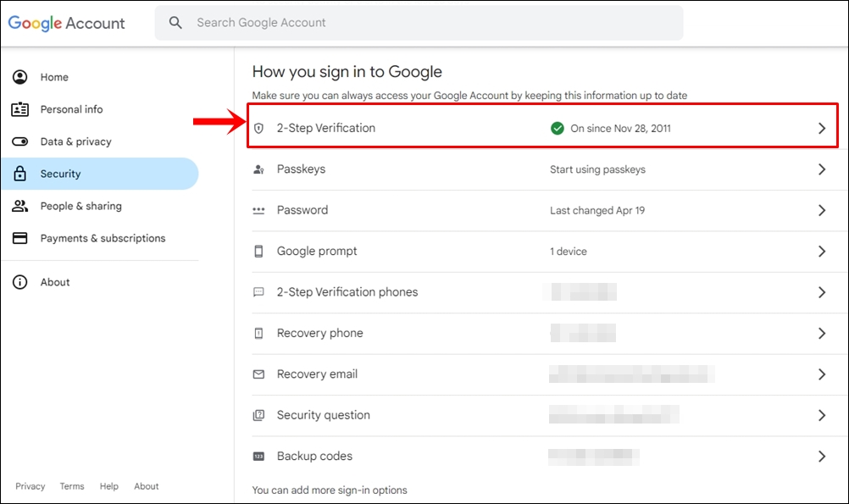Click the green checkmark for 2-Step Verification

(x=558, y=128)
